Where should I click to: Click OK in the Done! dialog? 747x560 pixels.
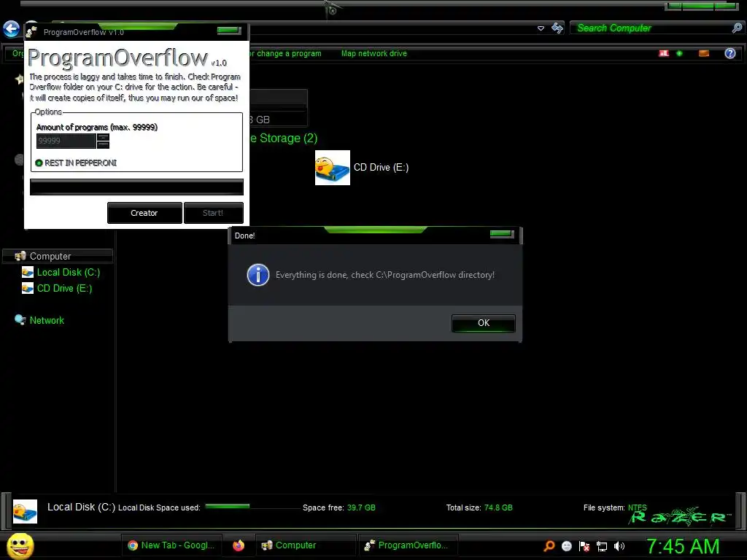(483, 323)
